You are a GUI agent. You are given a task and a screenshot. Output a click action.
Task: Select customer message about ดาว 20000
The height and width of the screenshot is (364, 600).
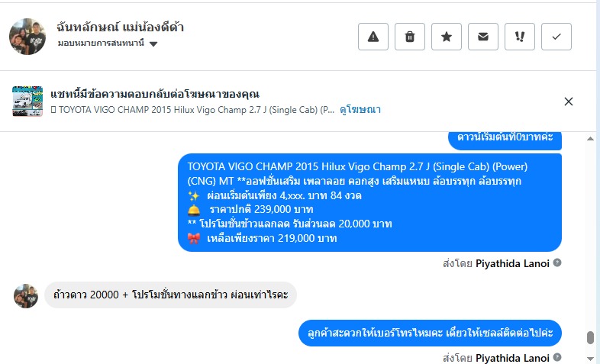[x=171, y=295]
